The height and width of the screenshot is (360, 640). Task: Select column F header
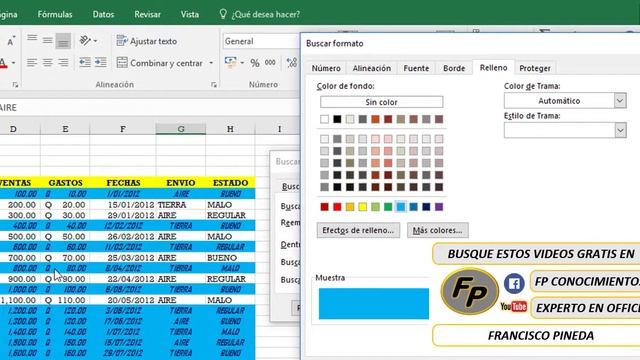pyautogui.click(x=122, y=129)
